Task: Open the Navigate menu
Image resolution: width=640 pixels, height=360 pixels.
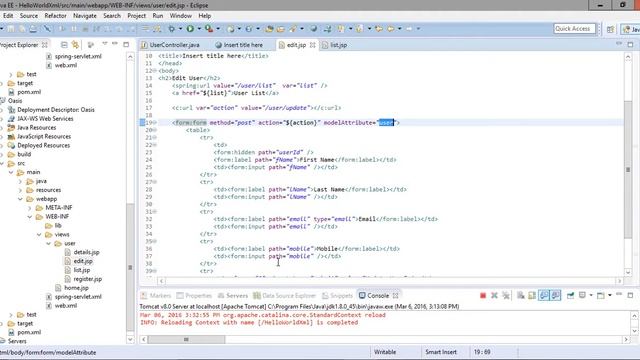Action: coord(85,16)
